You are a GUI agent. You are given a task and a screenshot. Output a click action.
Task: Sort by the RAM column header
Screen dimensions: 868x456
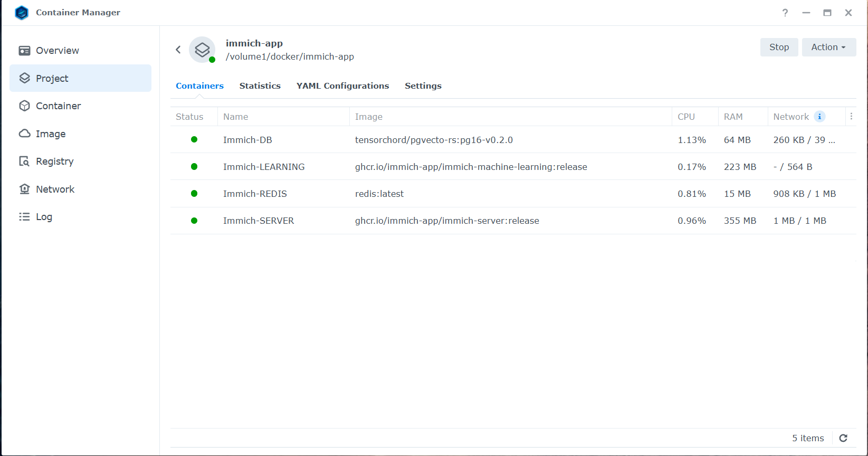pos(743,117)
